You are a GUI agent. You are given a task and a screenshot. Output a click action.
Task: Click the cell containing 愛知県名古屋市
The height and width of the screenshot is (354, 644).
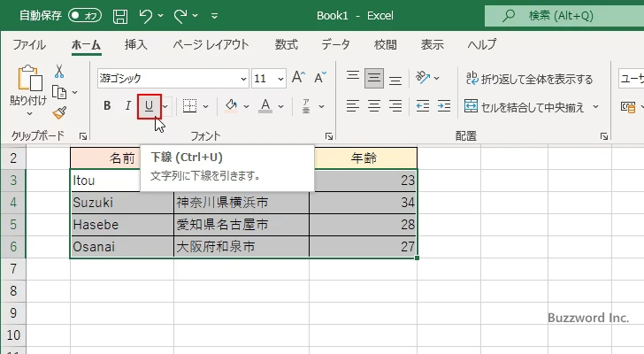pyautogui.click(x=241, y=225)
